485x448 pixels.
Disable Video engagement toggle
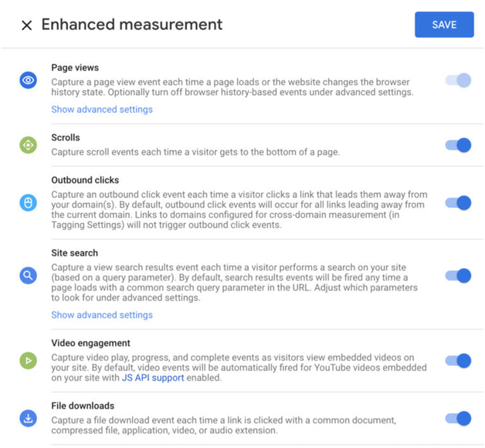point(458,361)
